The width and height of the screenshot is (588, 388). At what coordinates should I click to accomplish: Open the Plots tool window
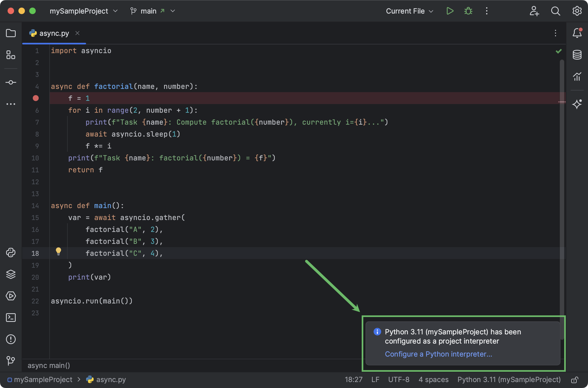(577, 77)
